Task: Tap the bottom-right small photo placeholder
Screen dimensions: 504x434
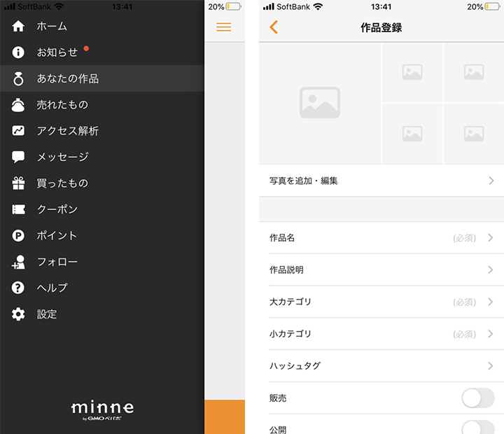Action: click(x=474, y=134)
